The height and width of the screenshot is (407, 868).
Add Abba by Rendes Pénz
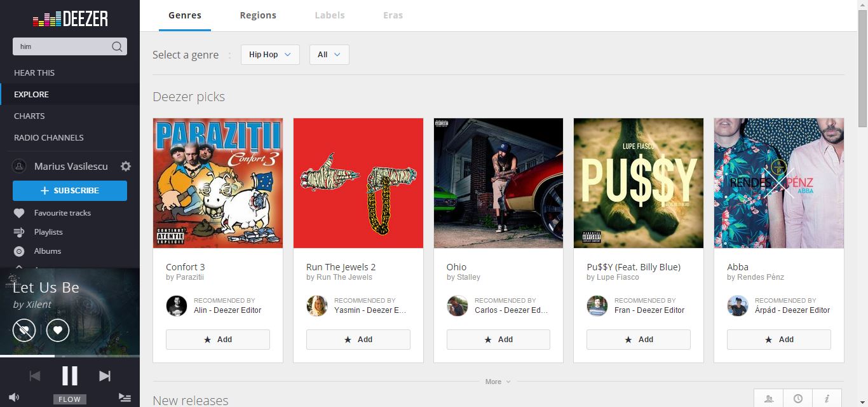[779, 340]
